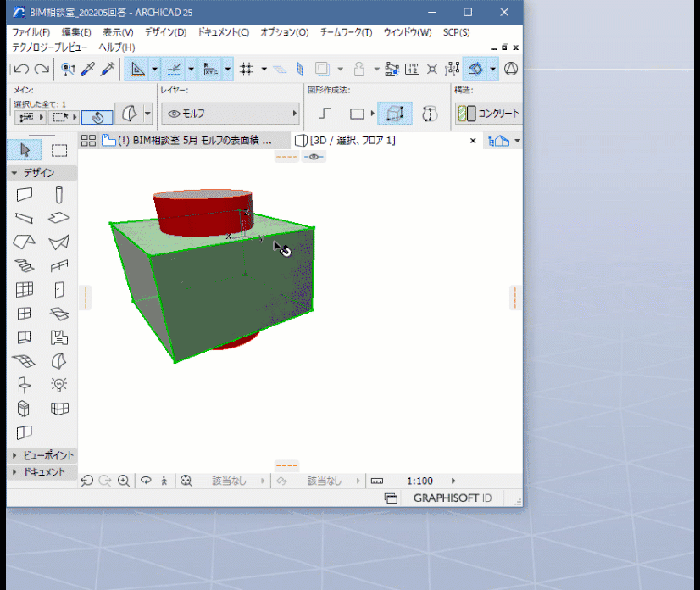Toggle the grid snap button

click(247, 70)
